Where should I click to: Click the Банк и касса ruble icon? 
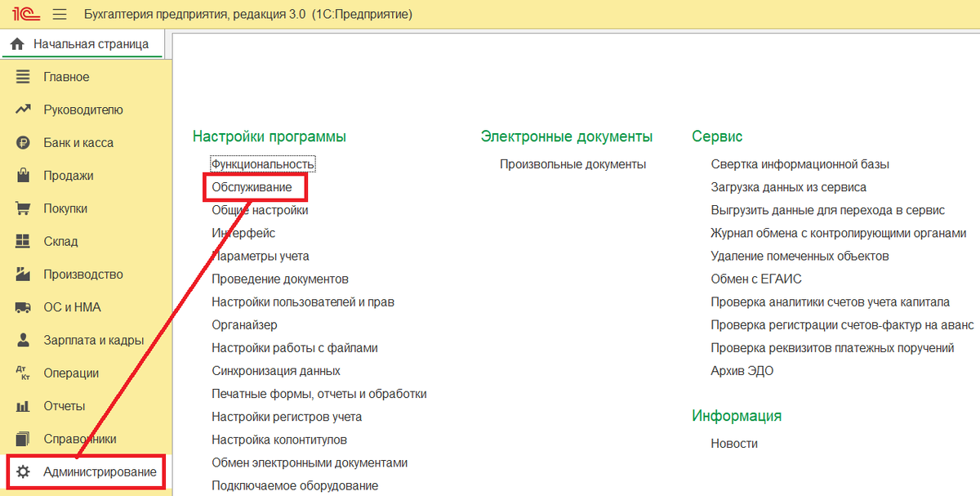[x=23, y=143]
